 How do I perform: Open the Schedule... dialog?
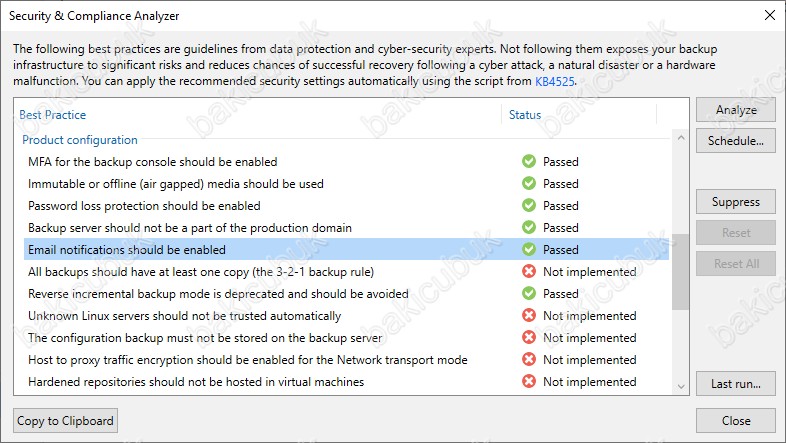point(735,141)
